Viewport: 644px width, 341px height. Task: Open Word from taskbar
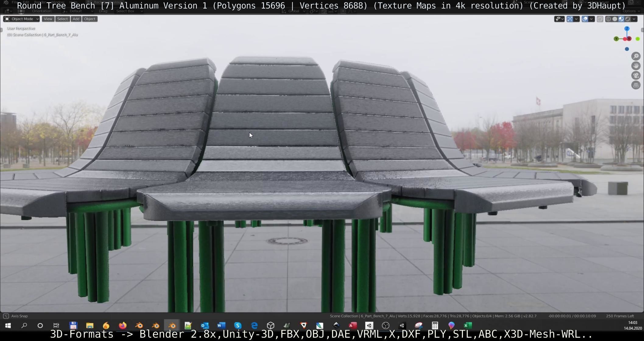tap(221, 325)
